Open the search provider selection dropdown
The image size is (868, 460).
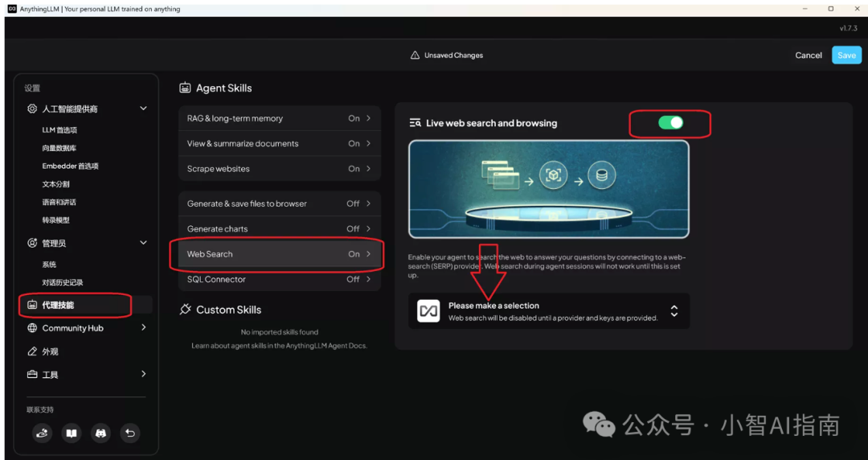pos(549,311)
